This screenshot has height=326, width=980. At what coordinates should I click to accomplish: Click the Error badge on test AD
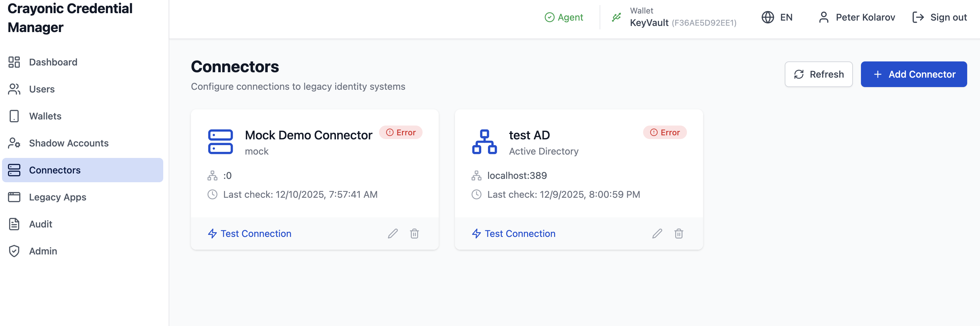(665, 133)
